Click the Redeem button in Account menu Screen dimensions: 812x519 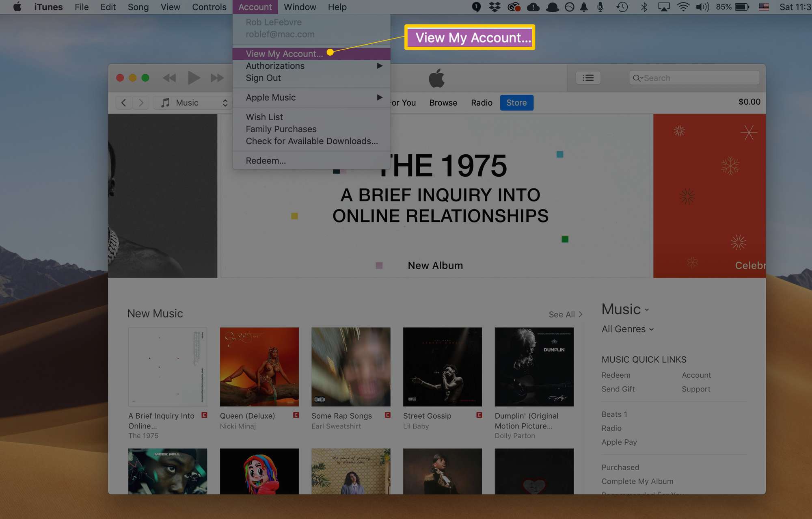click(x=266, y=160)
